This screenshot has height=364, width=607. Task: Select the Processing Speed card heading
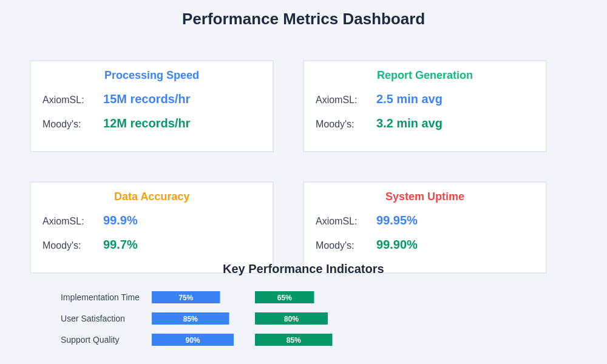click(152, 75)
